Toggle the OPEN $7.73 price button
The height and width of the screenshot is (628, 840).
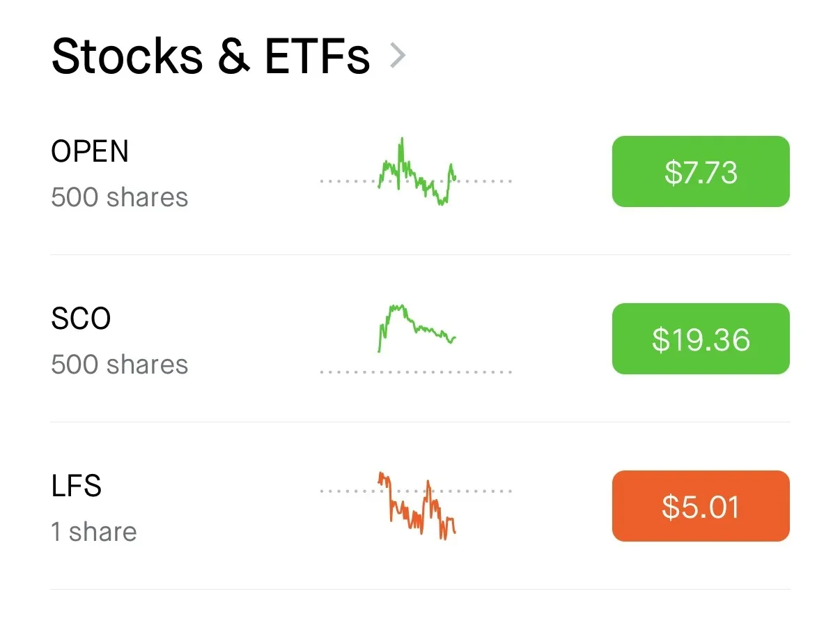tap(700, 171)
